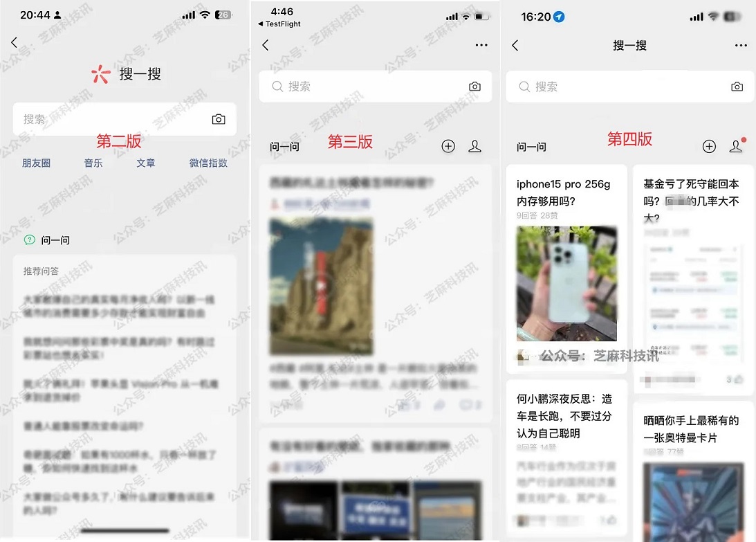
Task: Open the profile person icon in 第三版
Action: [475, 146]
